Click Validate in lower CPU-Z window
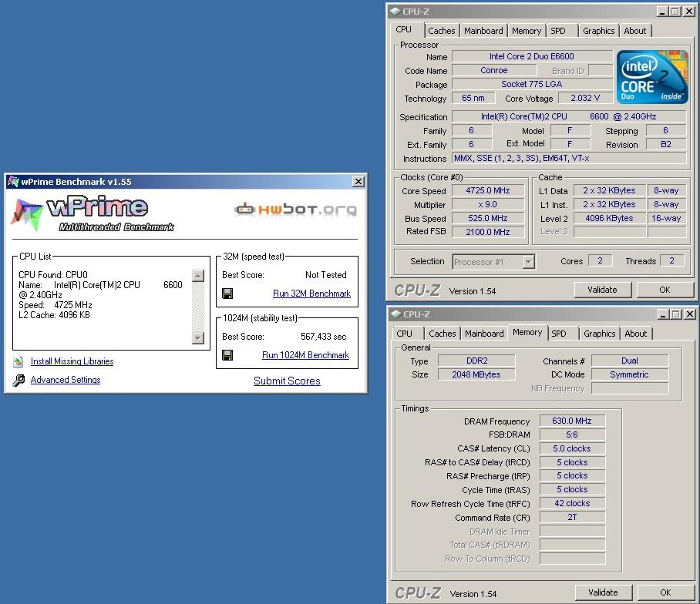This screenshot has height=604, width=700. pos(604,592)
